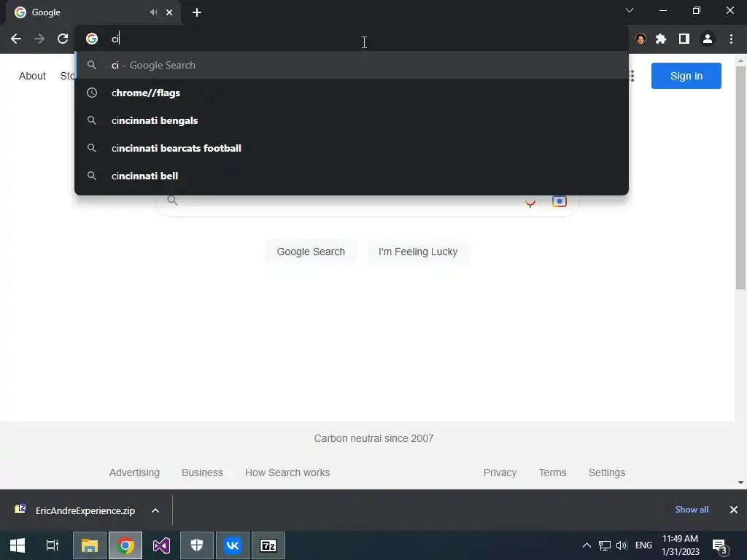Image resolution: width=747 pixels, height=560 pixels.
Task: Open the Chrome three-dot menu
Action: click(731, 39)
